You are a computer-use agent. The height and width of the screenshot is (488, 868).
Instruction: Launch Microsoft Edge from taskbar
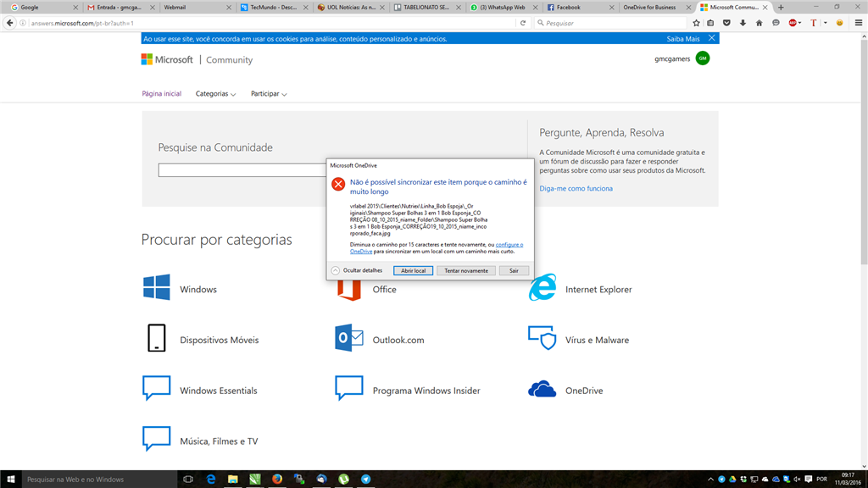point(210,480)
